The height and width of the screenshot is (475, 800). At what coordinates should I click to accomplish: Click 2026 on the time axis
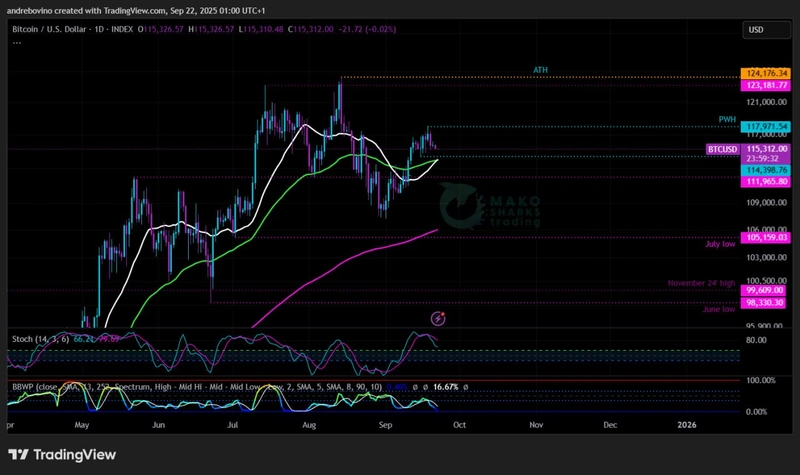[x=686, y=424]
